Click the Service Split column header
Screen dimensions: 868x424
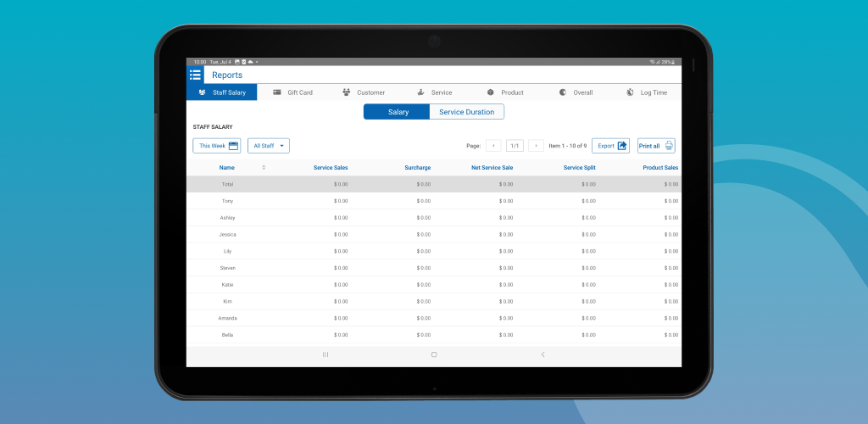pyautogui.click(x=580, y=167)
